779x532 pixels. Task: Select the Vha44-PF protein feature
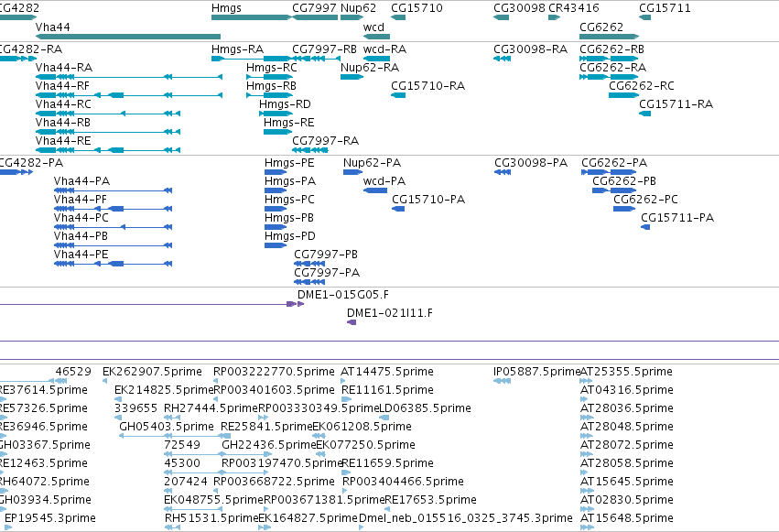tap(114, 209)
